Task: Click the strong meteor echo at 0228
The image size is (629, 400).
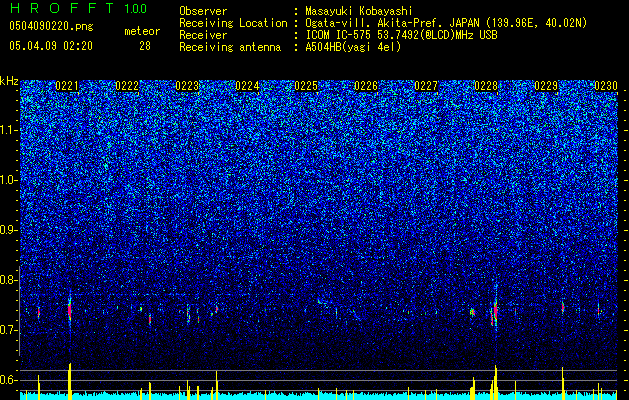Action: click(496, 310)
